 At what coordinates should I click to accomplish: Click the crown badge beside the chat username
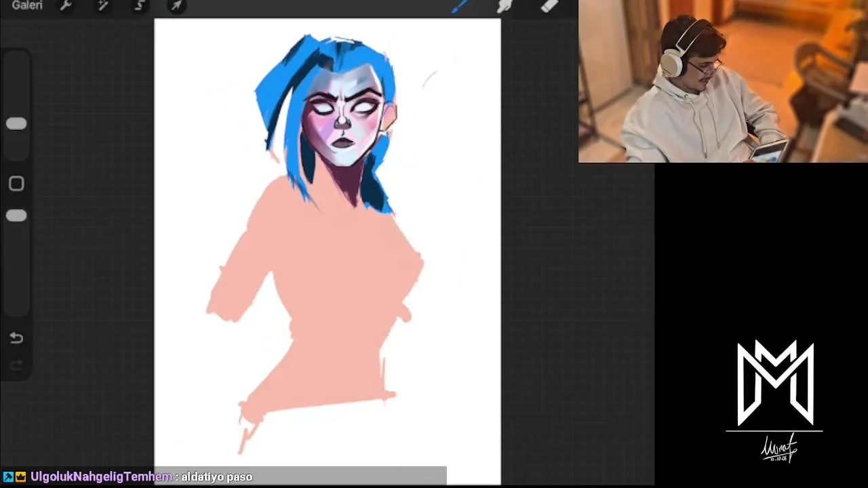tap(21, 477)
